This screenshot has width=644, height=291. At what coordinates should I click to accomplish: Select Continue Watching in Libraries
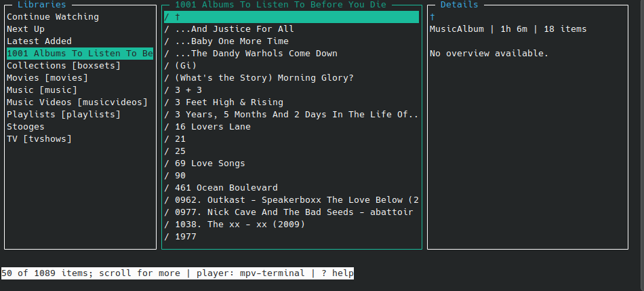(x=53, y=17)
